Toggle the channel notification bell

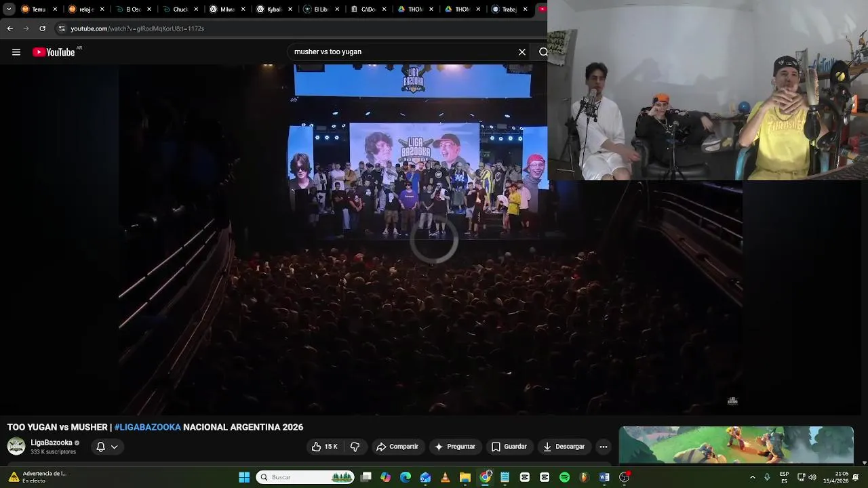[x=100, y=447]
